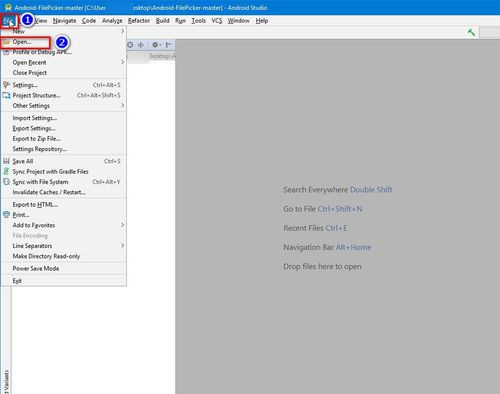
Task: Choose Sync Project with Gradle Files
Action: click(63, 172)
